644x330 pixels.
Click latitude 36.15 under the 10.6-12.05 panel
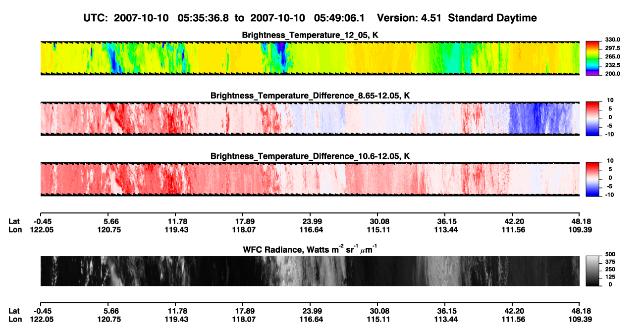tap(445, 222)
